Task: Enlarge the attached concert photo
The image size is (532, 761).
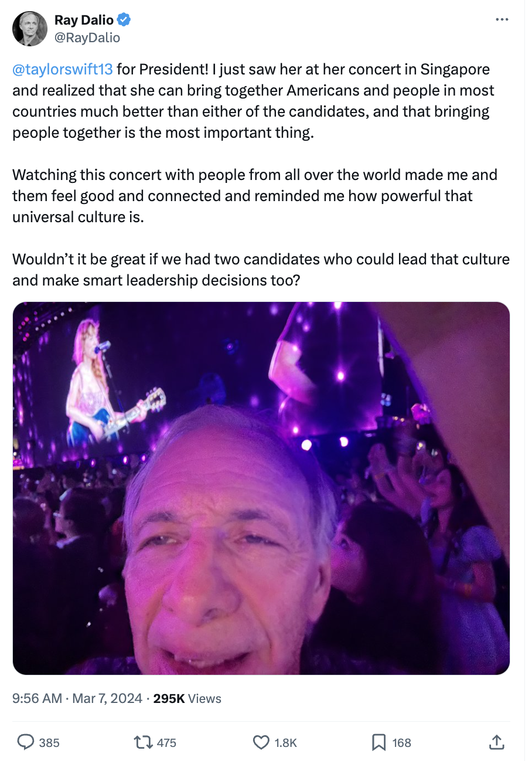Action: click(261, 488)
